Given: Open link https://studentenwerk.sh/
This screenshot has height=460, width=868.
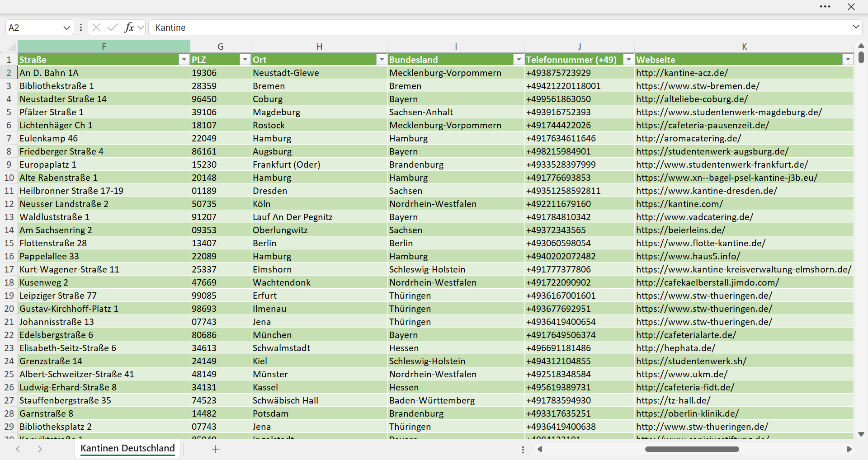Looking at the screenshot, I should click(691, 361).
